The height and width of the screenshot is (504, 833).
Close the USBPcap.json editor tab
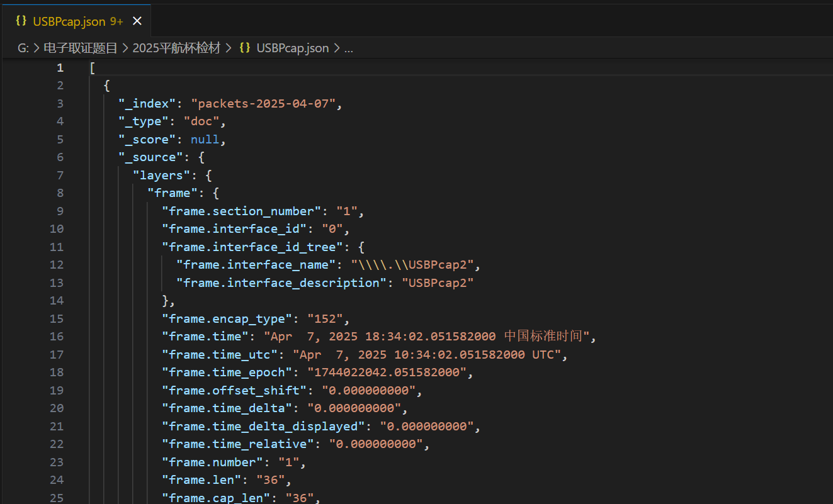(x=137, y=21)
